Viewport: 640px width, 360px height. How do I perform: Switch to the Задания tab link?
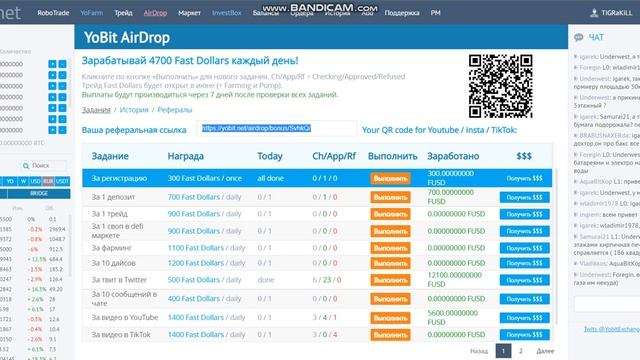(96, 110)
